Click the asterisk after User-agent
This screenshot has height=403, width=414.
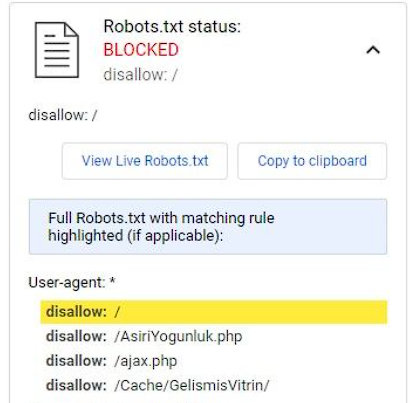tap(112, 281)
